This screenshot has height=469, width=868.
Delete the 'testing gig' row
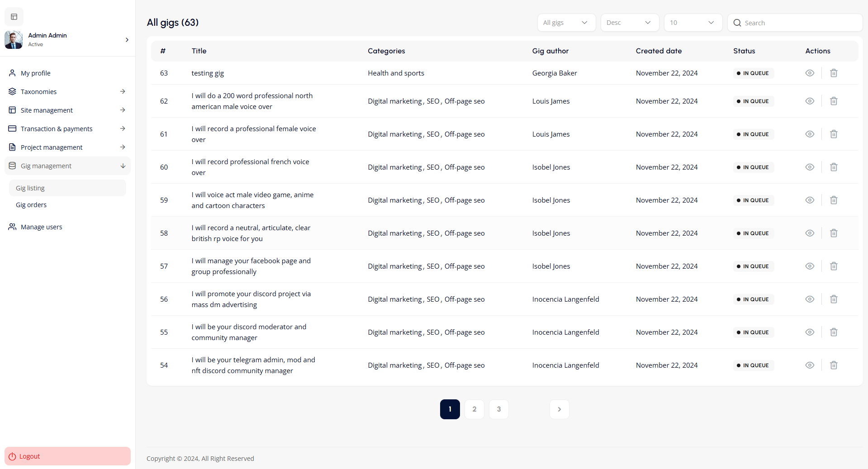tap(833, 73)
